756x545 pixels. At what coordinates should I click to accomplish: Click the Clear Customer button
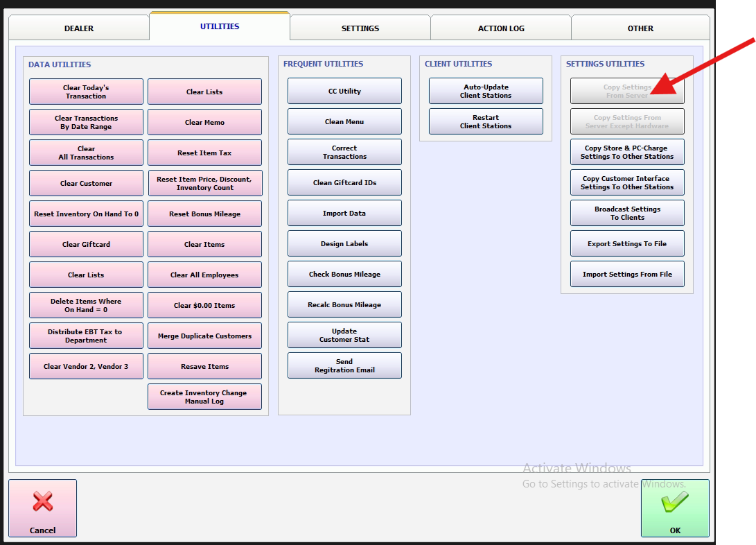pyautogui.click(x=87, y=183)
